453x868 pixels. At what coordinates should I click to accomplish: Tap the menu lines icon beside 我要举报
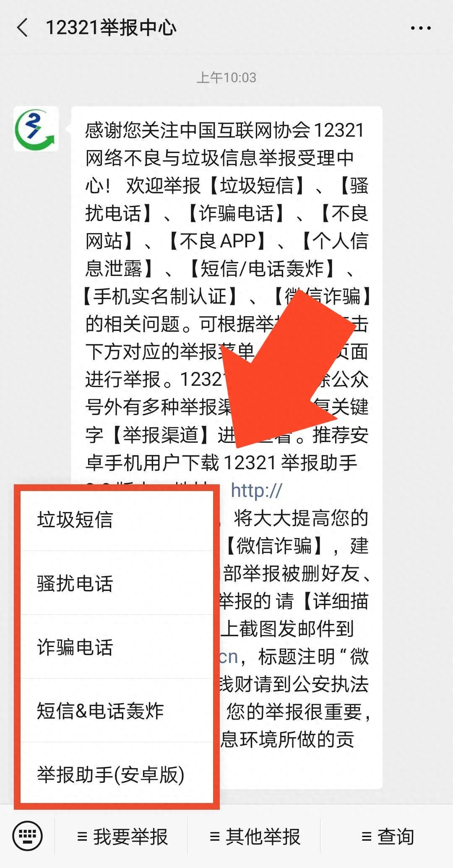(82, 837)
